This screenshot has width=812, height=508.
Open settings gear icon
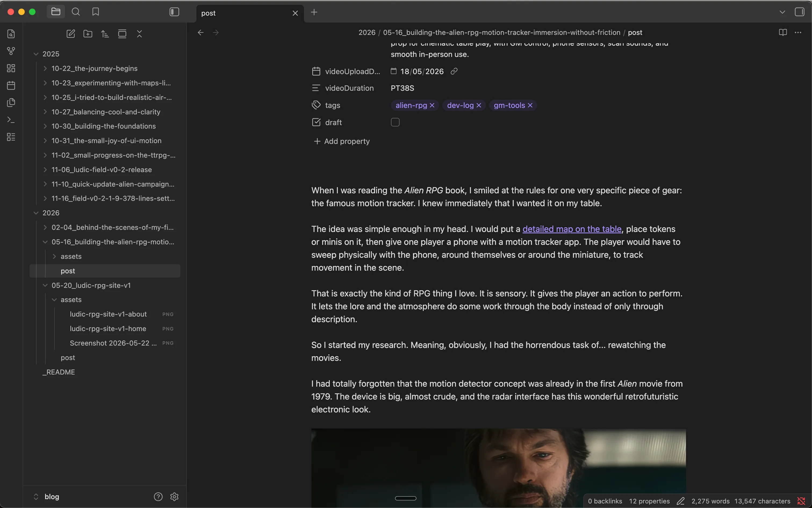tap(174, 496)
